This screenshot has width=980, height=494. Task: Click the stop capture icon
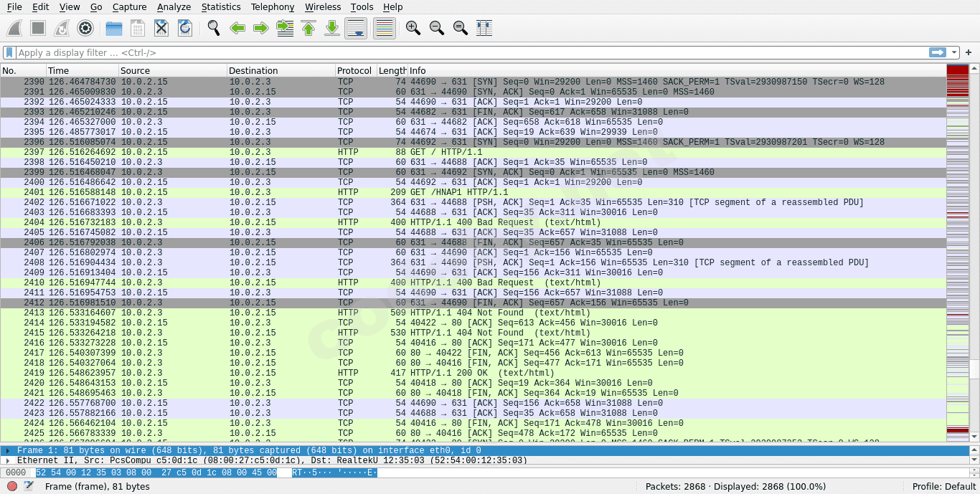[36, 28]
